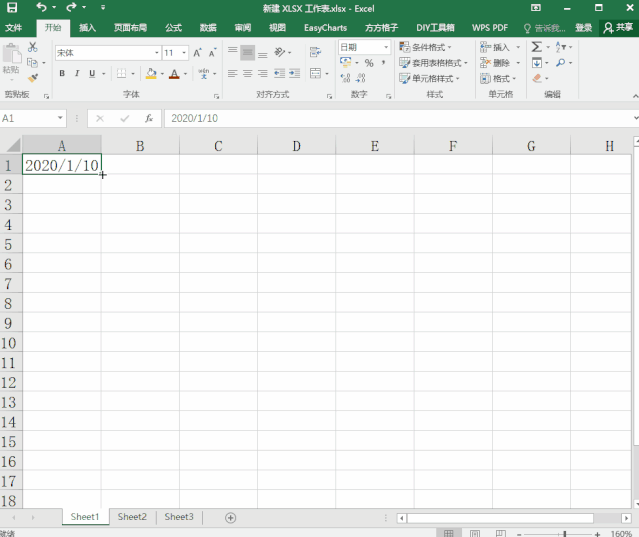The image size is (639, 537).
Task: Click the fill down icon
Action: tap(537, 63)
